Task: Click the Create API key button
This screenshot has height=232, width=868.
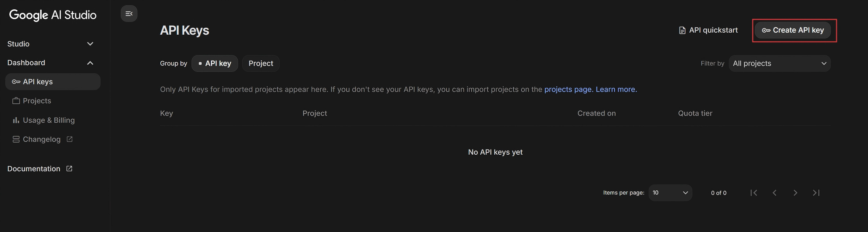Action: pos(793,31)
